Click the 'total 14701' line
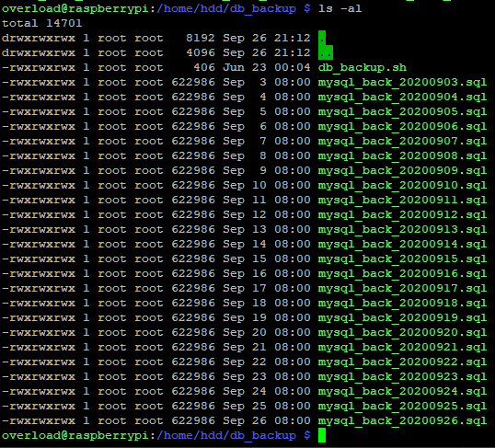Viewport: 495px width, 448px height. point(42,23)
